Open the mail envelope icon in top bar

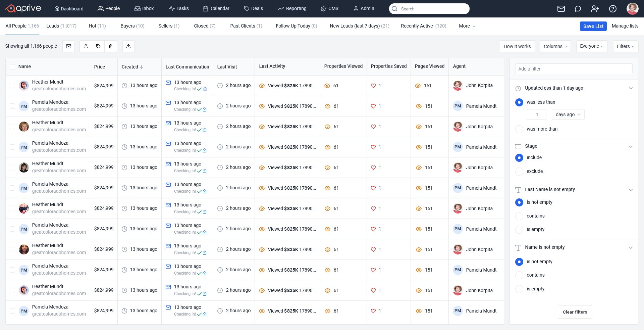coord(561,9)
